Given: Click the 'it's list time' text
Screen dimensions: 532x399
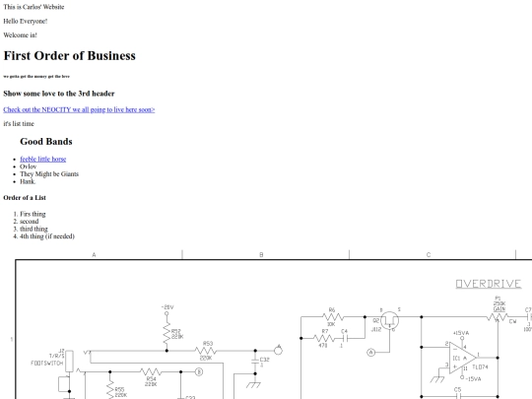Looking at the screenshot, I should 19,123.
